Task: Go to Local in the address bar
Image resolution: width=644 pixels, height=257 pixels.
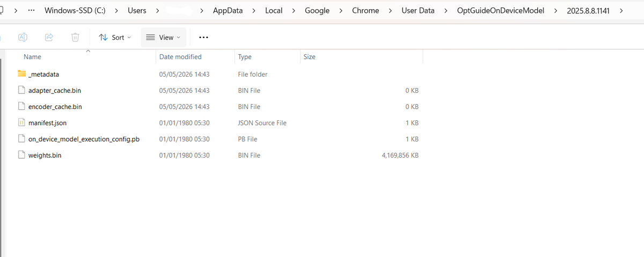Action: pos(274,11)
